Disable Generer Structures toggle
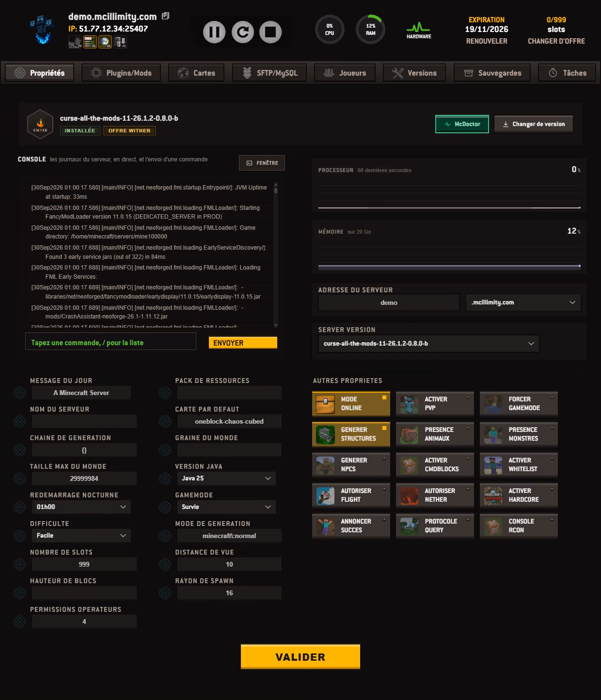This screenshot has width=601, height=700. pos(351,434)
